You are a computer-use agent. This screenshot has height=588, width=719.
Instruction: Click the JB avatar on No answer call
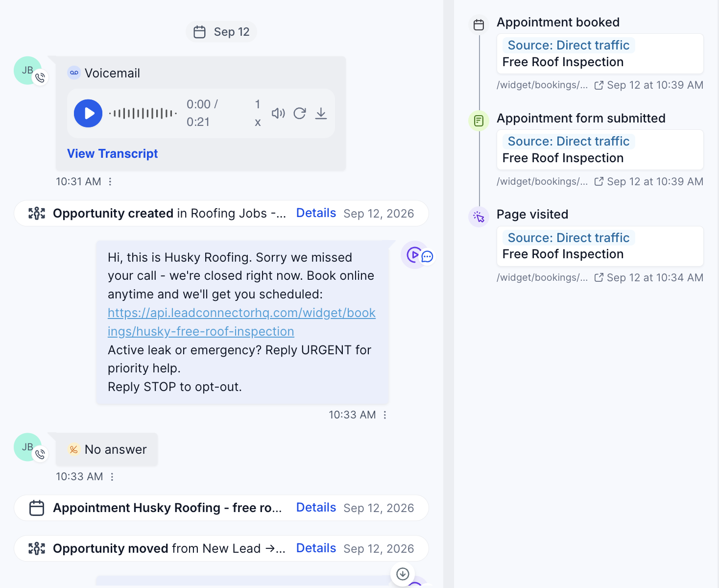pyautogui.click(x=28, y=447)
